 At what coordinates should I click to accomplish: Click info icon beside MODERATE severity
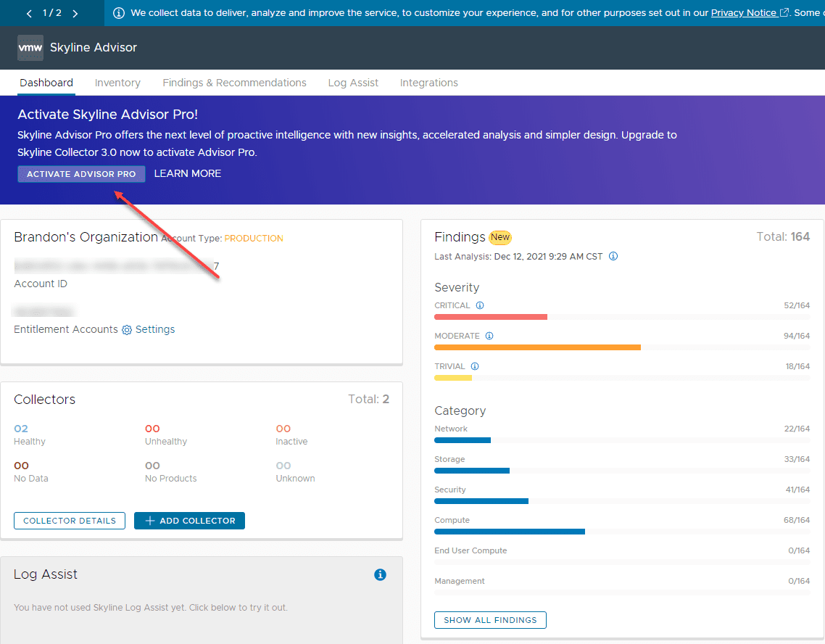pyautogui.click(x=489, y=336)
